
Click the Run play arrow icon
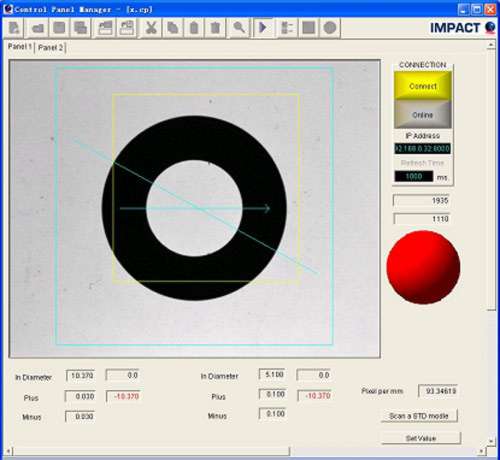click(263, 28)
